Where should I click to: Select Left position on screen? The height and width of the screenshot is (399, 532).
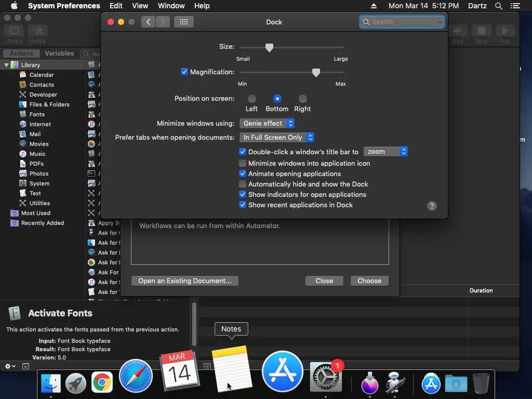(x=252, y=99)
